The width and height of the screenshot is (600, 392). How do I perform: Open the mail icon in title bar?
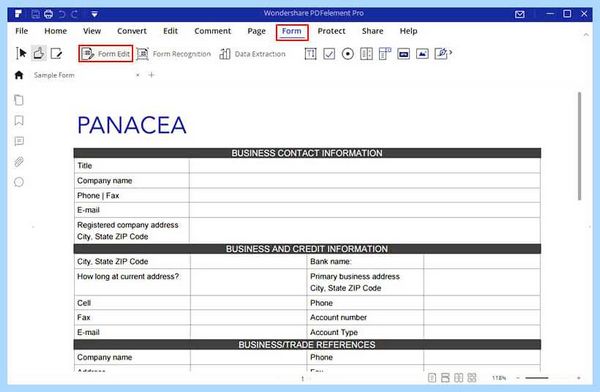[x=519, y=15]
